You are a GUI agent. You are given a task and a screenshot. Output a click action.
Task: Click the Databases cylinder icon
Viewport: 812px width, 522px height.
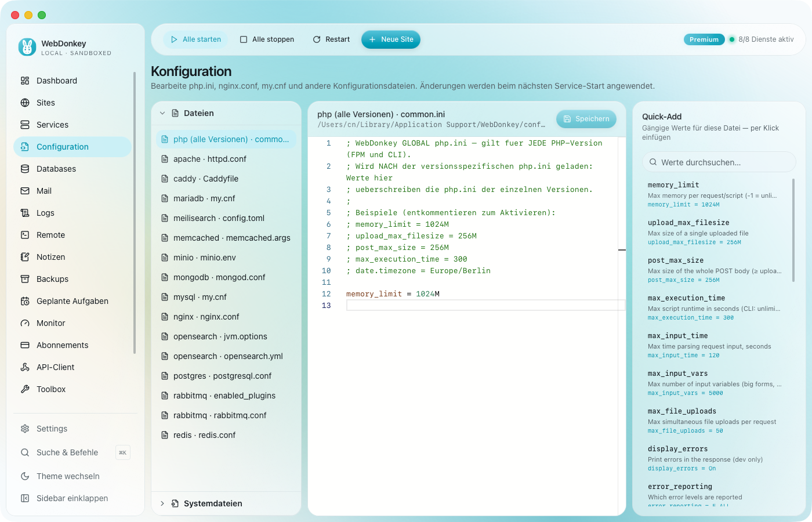(25, 169)
